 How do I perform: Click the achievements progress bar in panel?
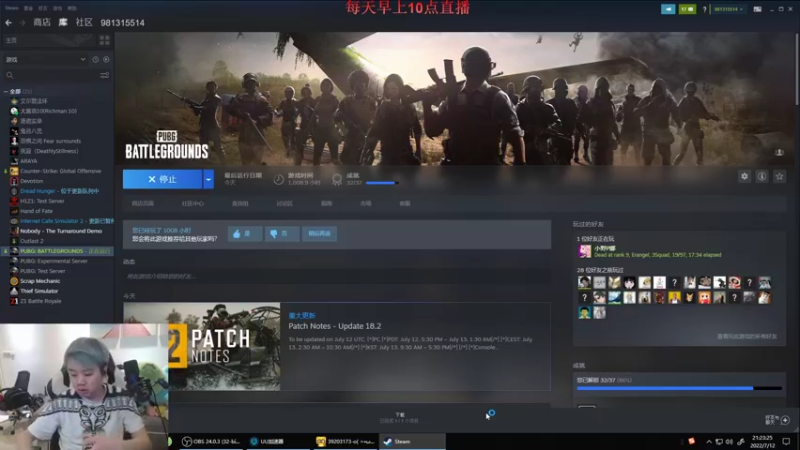[679, 388]
